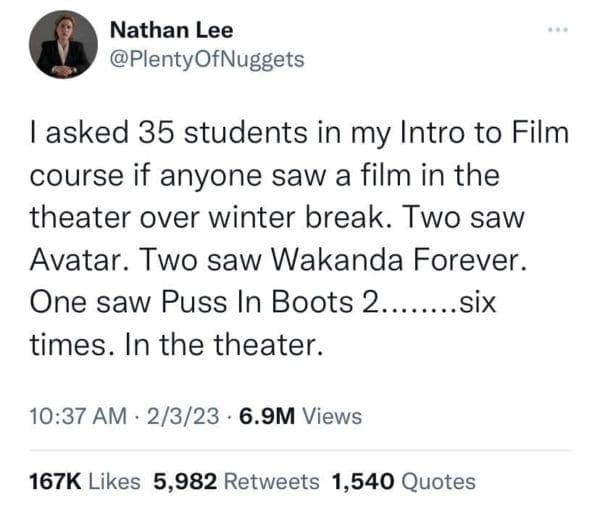Open the 6.9M Views analytics
Viewport: 600px width, 508px height.
click(300, 416)
